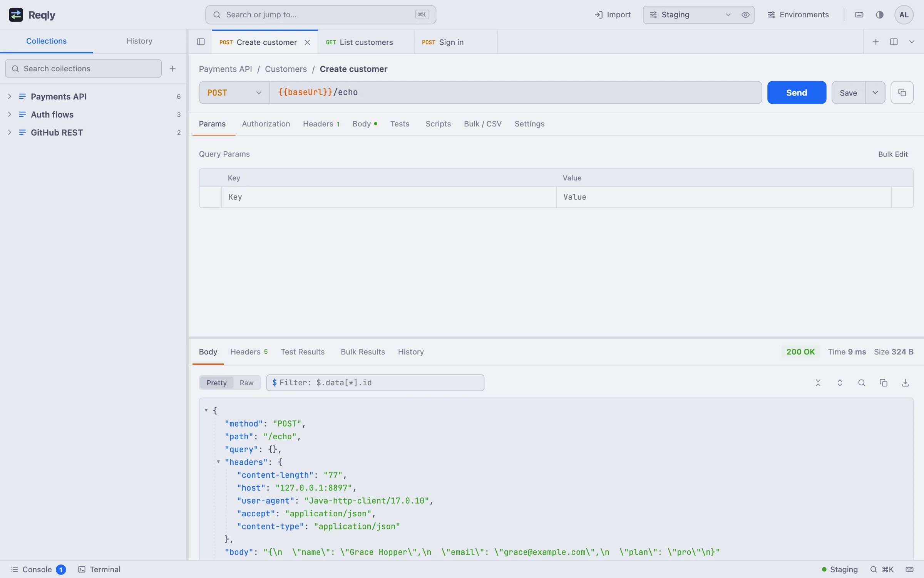Open the response Headers tab
Viewport: 924px width, 578px height.
point(249,352)
